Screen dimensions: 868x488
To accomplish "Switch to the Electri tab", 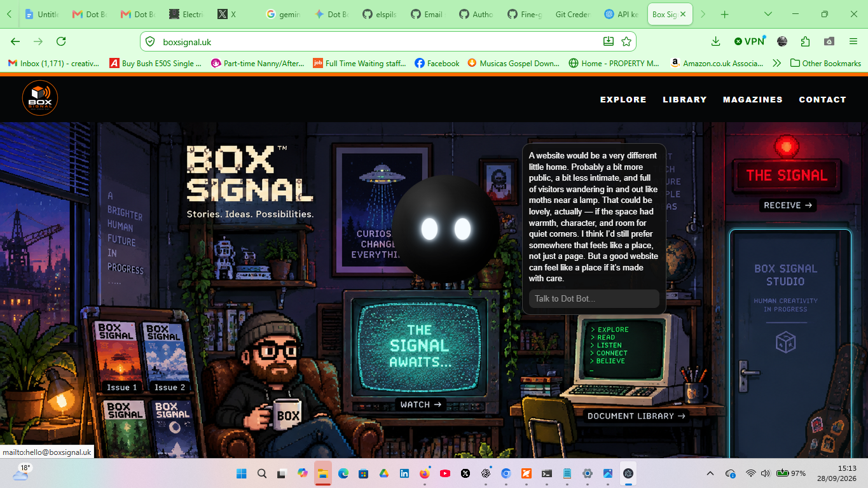I will click(x=187, y=14).
